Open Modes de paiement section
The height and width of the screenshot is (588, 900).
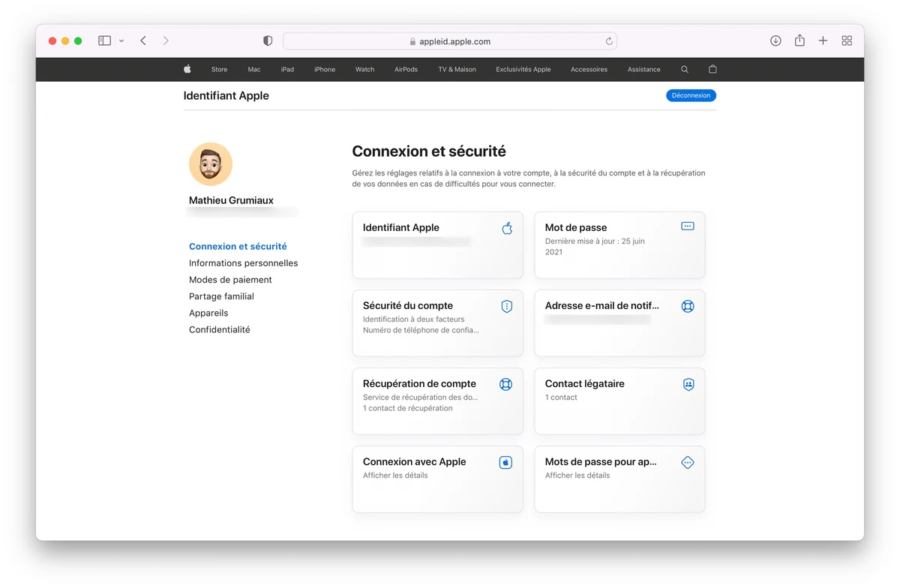pos(230,280)
